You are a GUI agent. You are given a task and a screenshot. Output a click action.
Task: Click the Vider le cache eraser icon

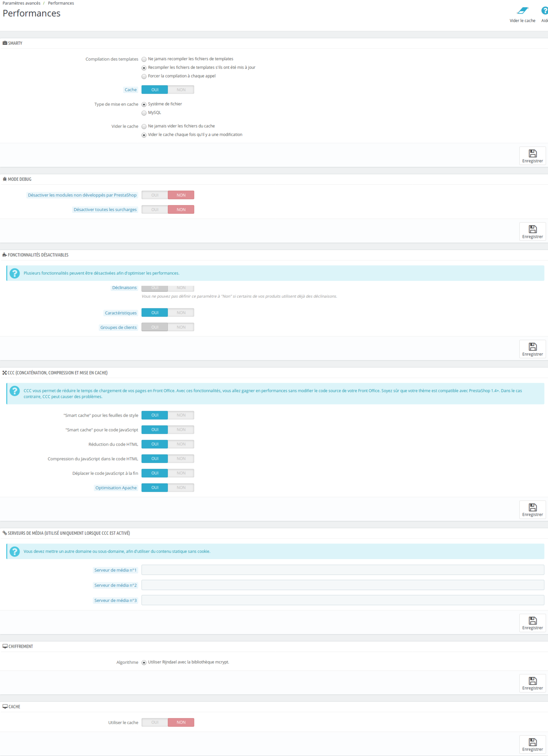coord(522,11)
